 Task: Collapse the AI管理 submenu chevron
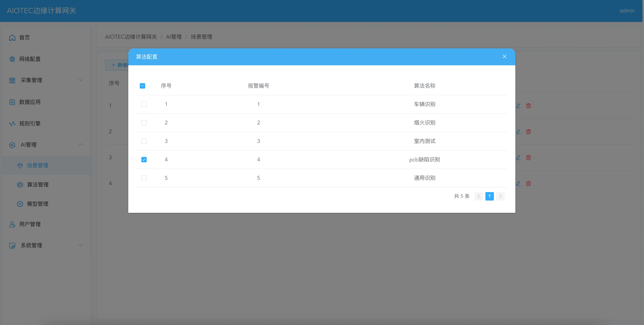click(80, 144)
